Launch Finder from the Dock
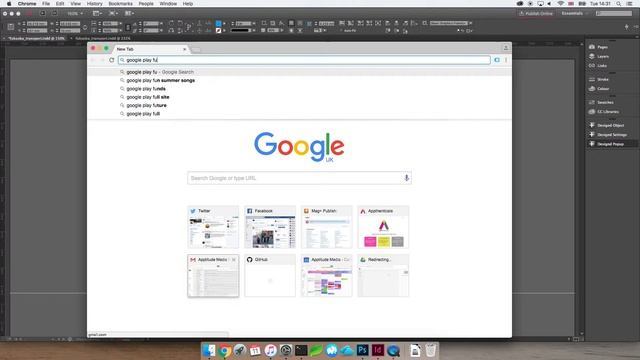640x360 pixels. tap(209, 350)
